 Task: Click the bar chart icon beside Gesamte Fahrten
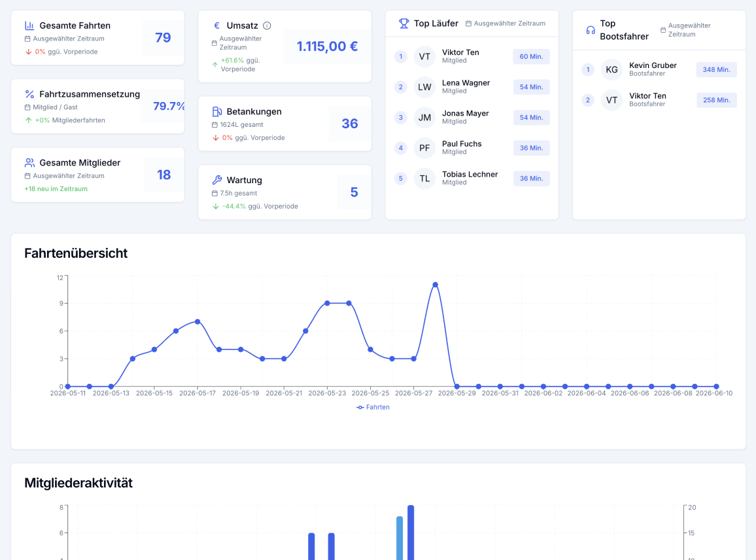[x=29, y=26]
